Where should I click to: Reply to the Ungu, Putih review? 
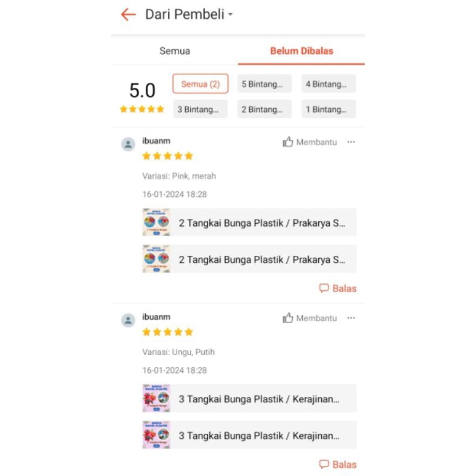[x=338, y=465]
